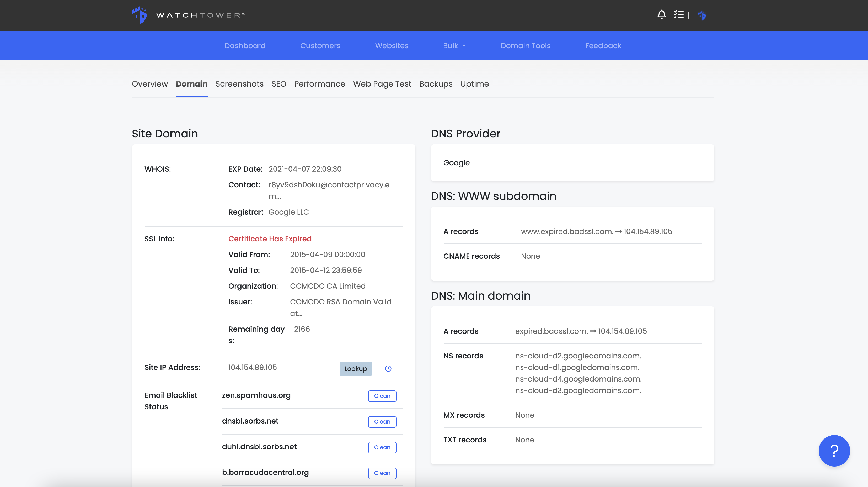This screenshot has width=868, height=487.
Task: Click the user profile avatar icon
Action: point(702,15)
